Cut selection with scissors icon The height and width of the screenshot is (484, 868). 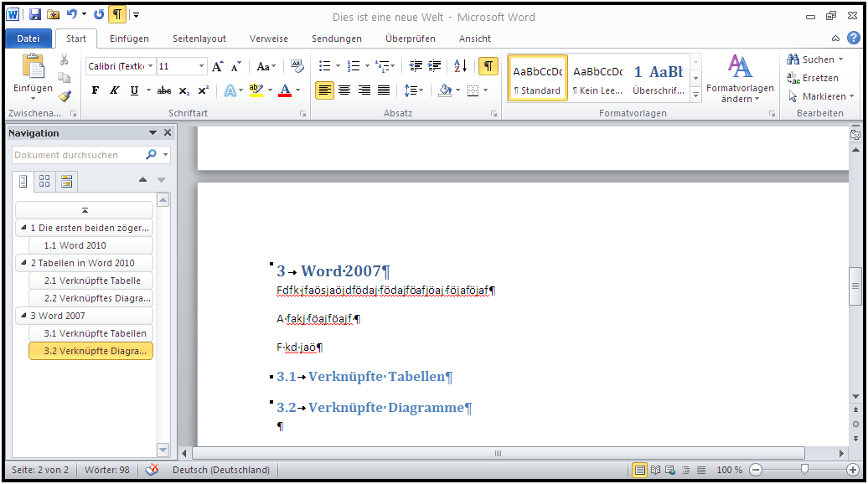(x=65, y=59)
